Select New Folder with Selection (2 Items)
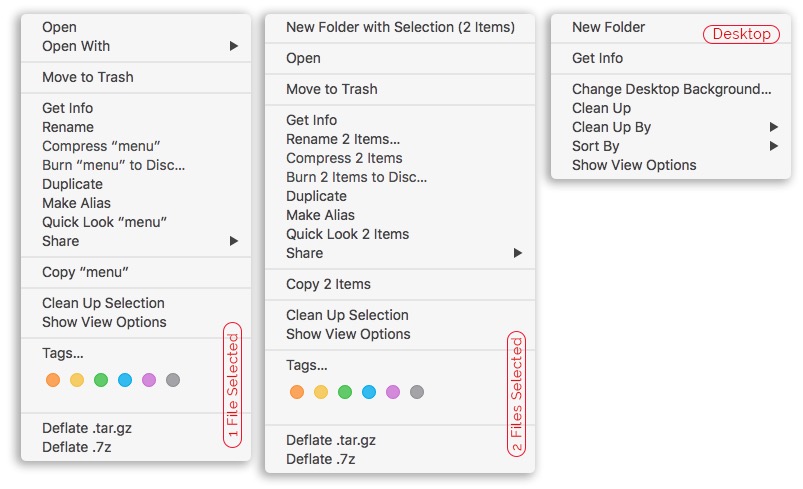This screenshot has height=489, width=803. (400, 27)
